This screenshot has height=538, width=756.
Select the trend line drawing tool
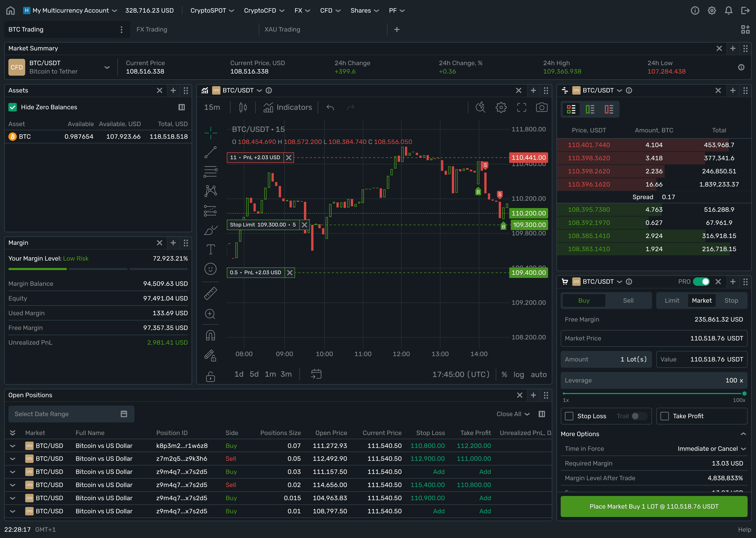(211, 152)
